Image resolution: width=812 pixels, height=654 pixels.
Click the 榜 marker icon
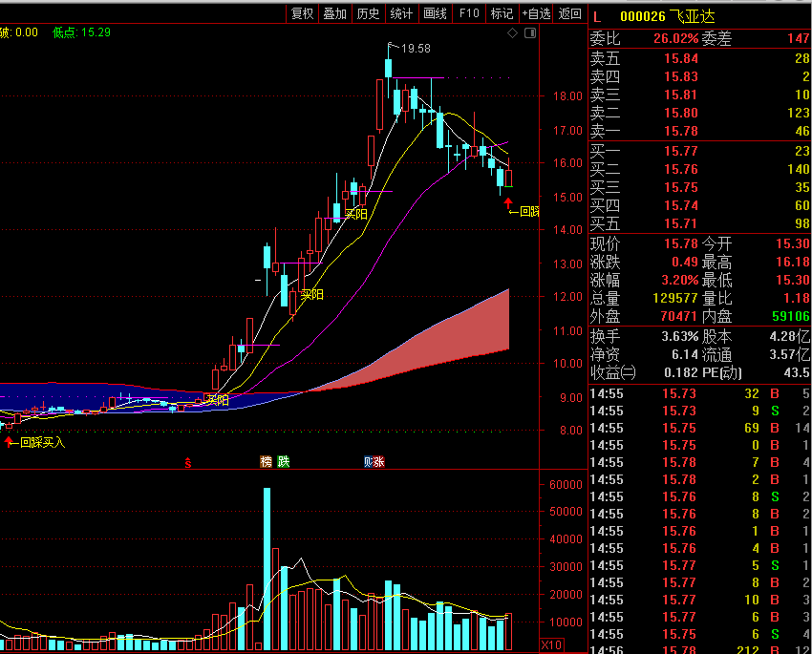tap(267, 461)
